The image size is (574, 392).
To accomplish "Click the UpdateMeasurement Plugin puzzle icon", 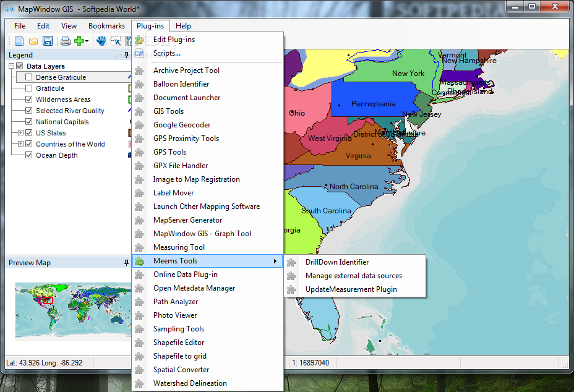I will 291,289.
